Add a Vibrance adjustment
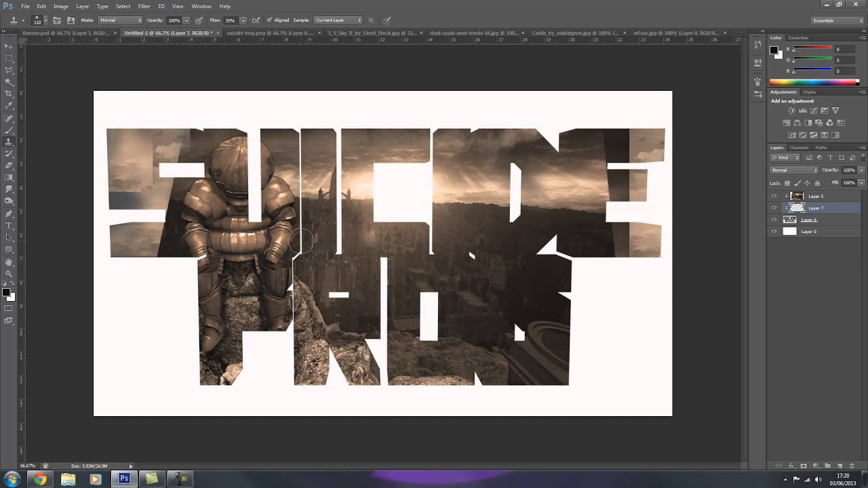Image resolution: width=868 pixels, height=488 pixels. pos(835,110)
